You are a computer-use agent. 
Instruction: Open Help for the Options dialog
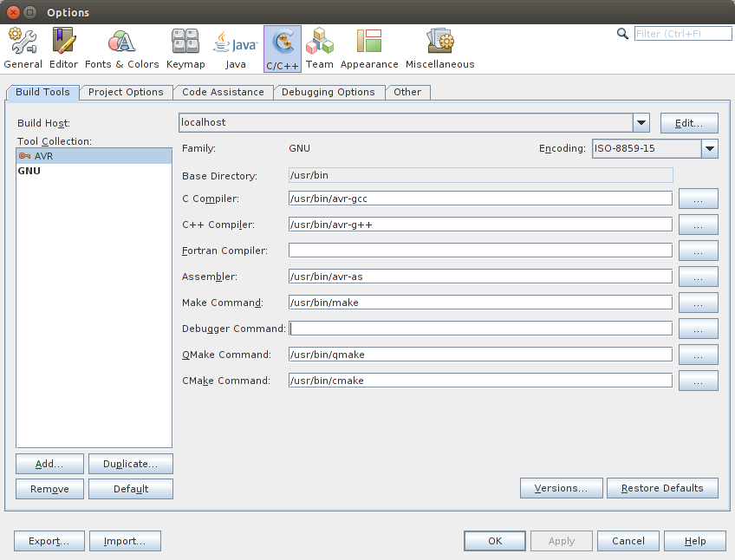[x=695, y=541]
